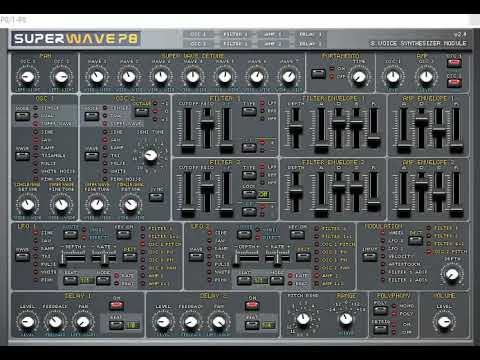Click the Wave 2 super wave detune knob
Screen dimensions: 480x360
coord(129,77)
